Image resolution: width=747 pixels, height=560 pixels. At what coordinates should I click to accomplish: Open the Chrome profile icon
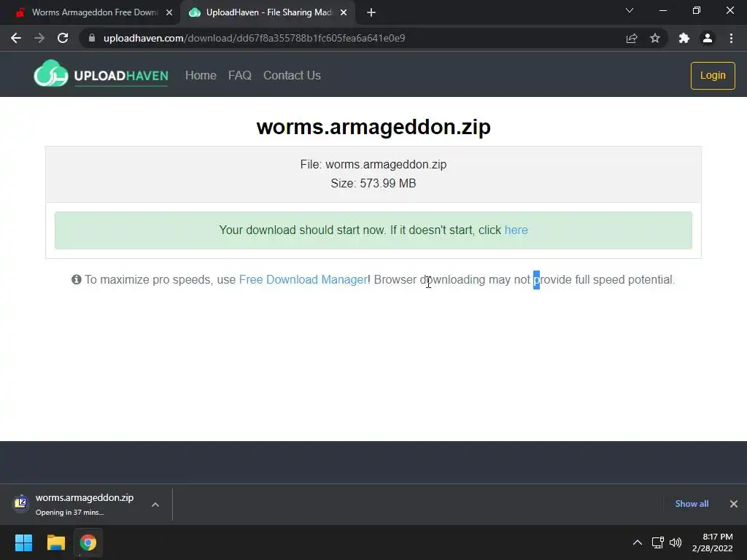tap(708, 38)
